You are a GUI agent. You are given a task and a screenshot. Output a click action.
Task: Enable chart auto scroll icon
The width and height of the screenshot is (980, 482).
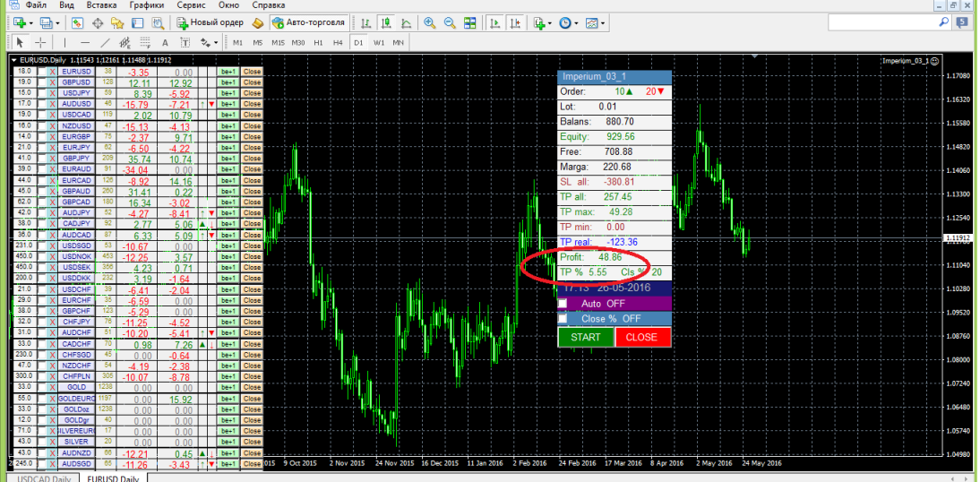point(495,23)
